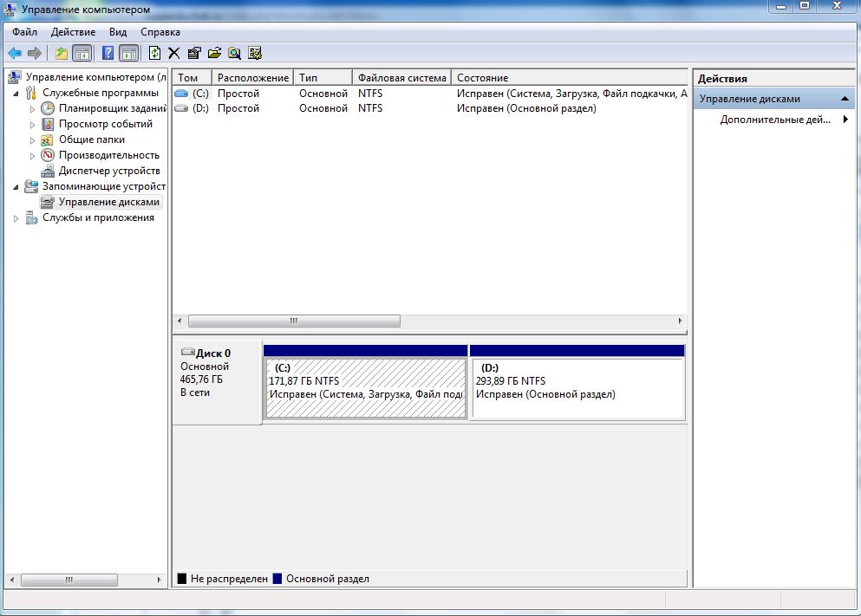
Task: Open Дополнительные действия in the actions pane
Action: tap(775, 120)
